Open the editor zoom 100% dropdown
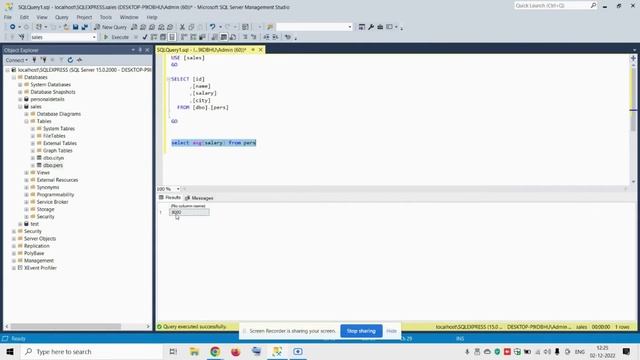 pyautogui.click(x=178, y=189)
